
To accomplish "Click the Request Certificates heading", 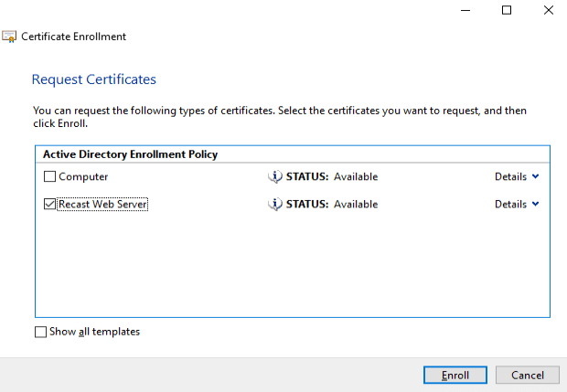I will tap(94, 79).
